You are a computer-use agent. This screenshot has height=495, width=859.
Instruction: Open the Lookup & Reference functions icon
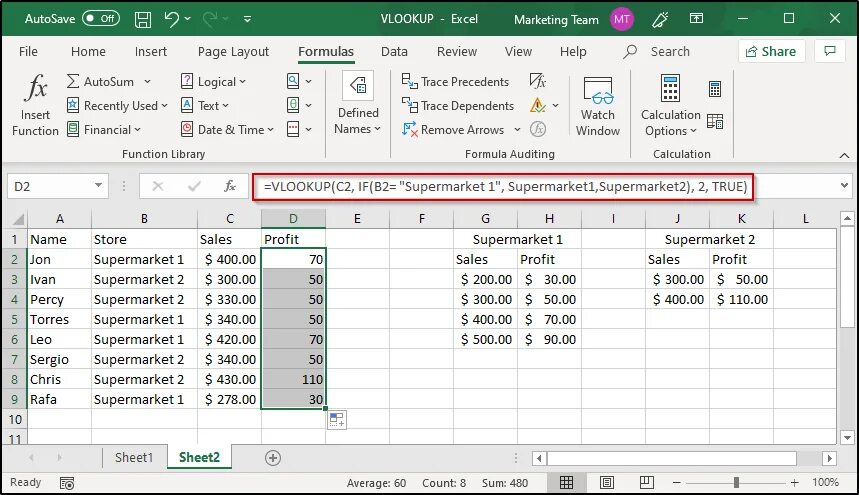(x=293, y=81)
